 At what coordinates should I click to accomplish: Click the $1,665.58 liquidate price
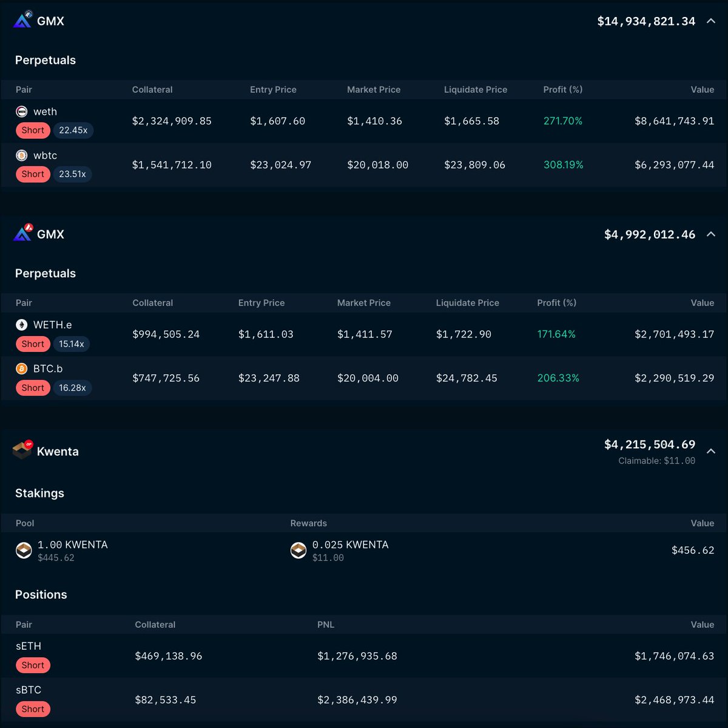472,121
